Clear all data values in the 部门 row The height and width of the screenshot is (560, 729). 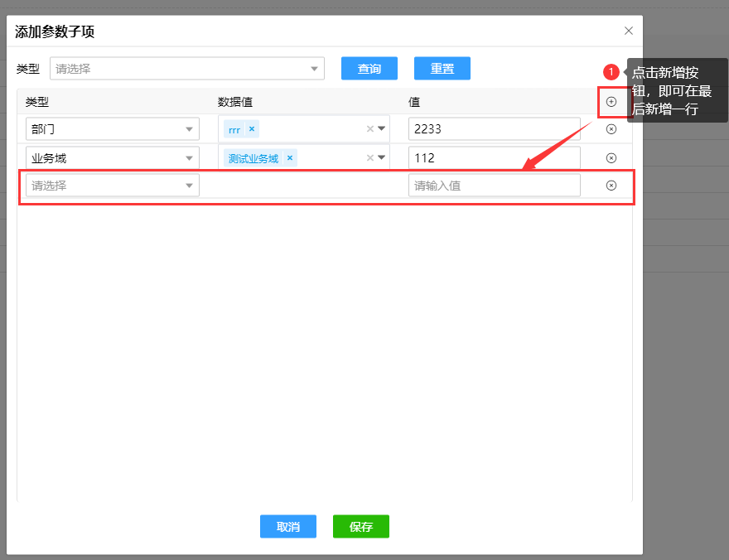[370, 129]
